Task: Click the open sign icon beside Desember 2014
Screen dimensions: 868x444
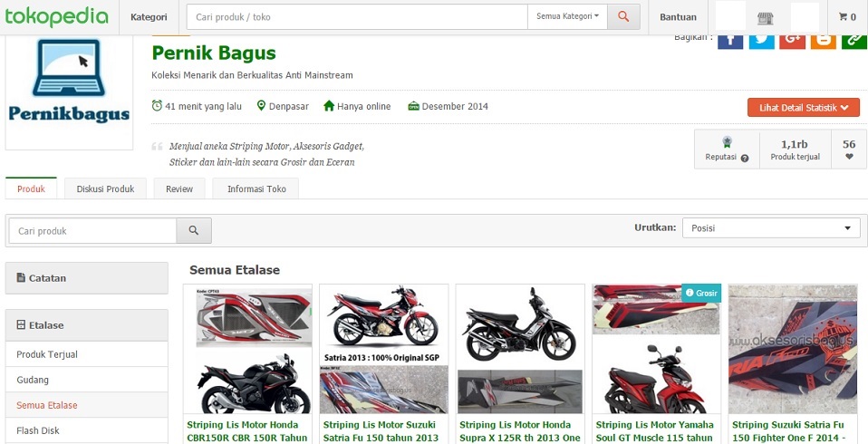Action: [413, 106]
